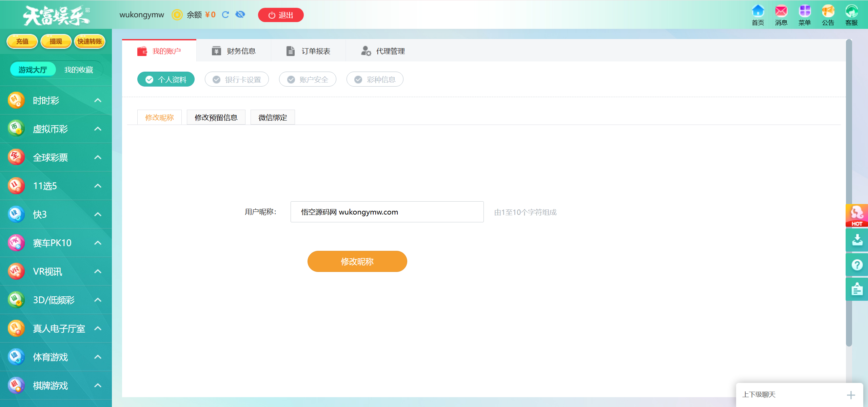
Task: Switch to the 修改预留信息 tab
Action: 216,117
